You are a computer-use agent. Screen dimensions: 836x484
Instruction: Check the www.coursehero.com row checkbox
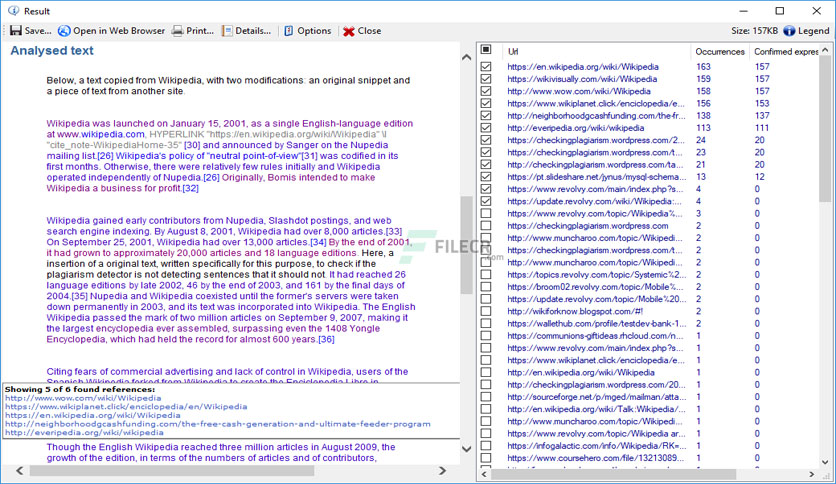click(486, 458)
